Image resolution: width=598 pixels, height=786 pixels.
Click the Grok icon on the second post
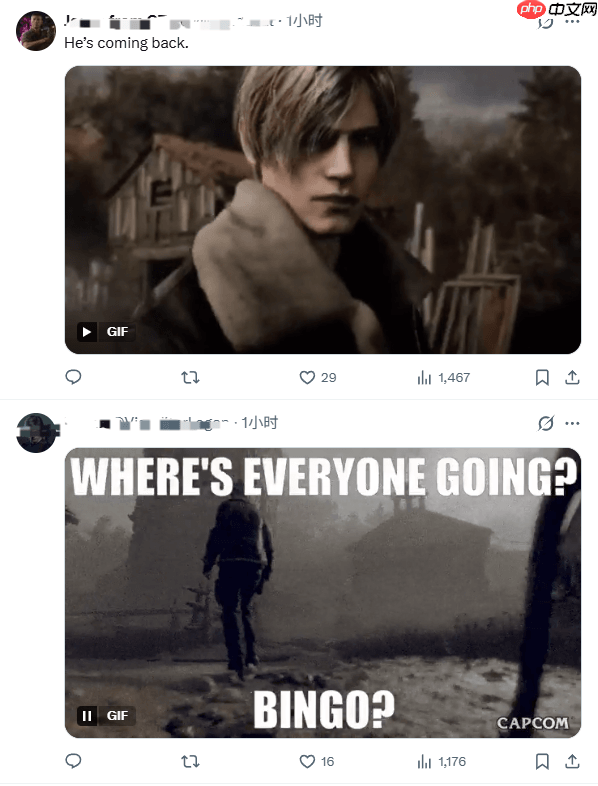pos(545,424)
